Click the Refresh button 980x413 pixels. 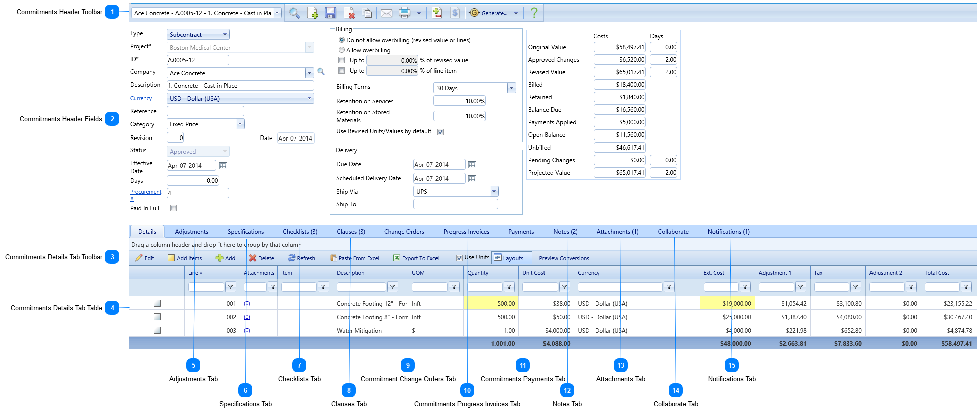pos(301,258)
